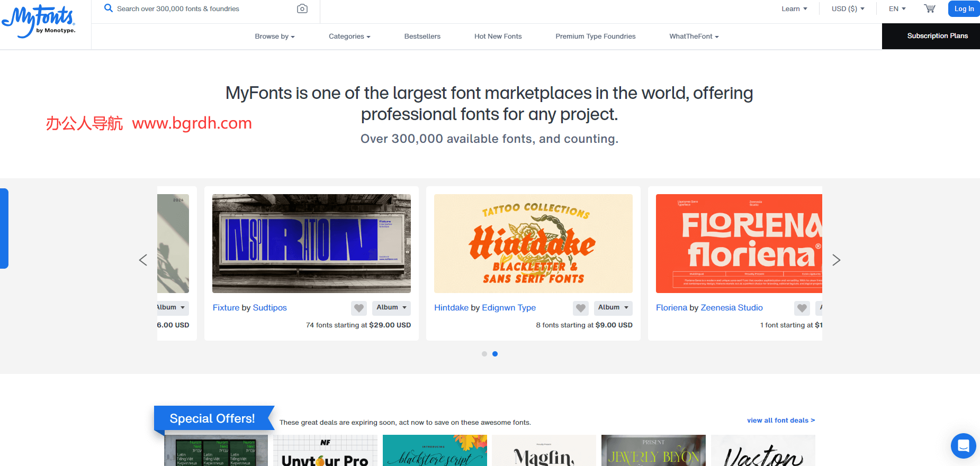Click the font search input field
This screenshot has width=980, height=466.
click(x=201, y=9)
